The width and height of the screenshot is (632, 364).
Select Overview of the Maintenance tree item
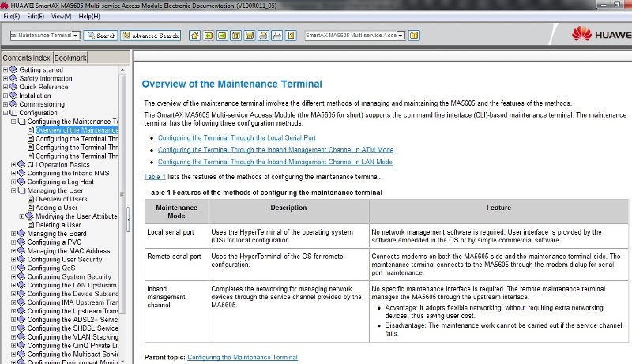coord(77,130)
